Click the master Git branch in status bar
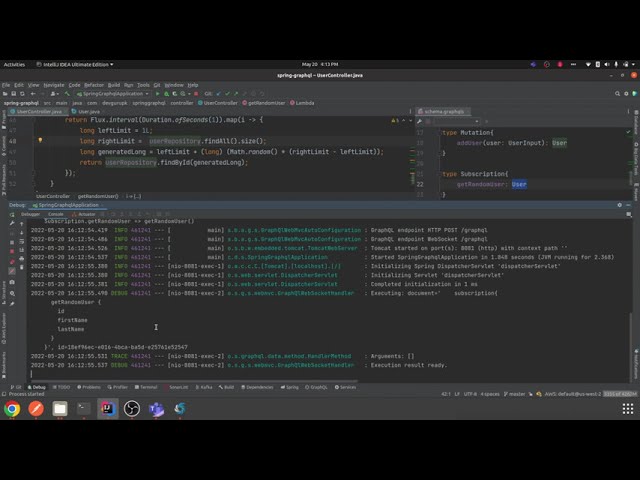The image size is (640, 480). tap(514, 394)
